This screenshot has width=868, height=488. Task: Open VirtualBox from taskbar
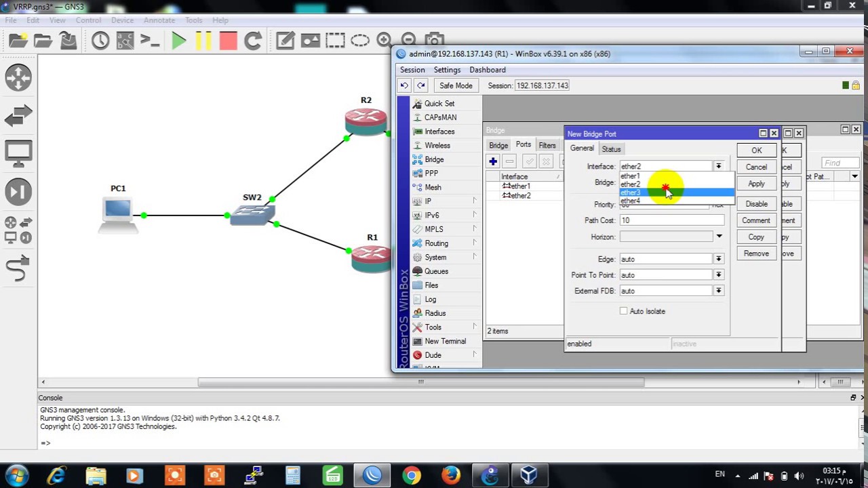coord(529,476)
